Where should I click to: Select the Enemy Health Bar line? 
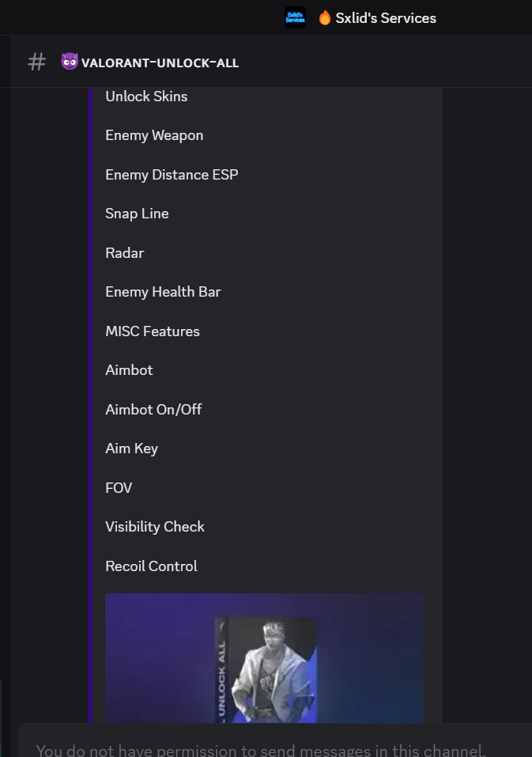pos(163,292)
